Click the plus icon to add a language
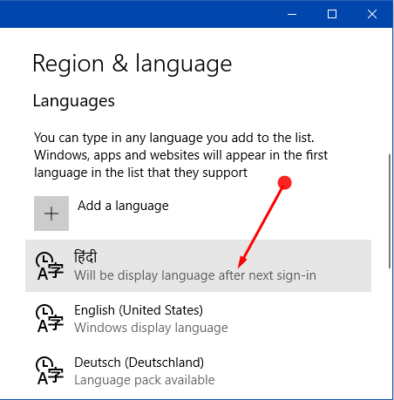The height and width of the screenshot is (400, 394). 51,213
